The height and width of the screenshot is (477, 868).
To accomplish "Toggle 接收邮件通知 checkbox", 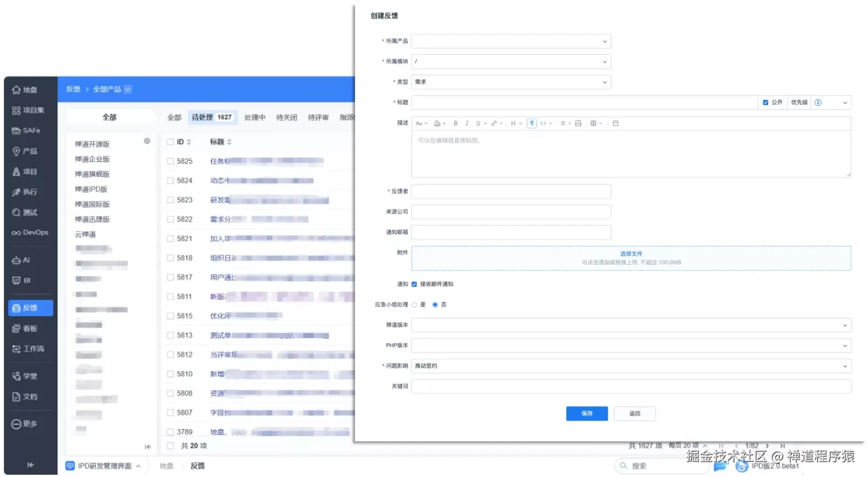I will 414,284.
